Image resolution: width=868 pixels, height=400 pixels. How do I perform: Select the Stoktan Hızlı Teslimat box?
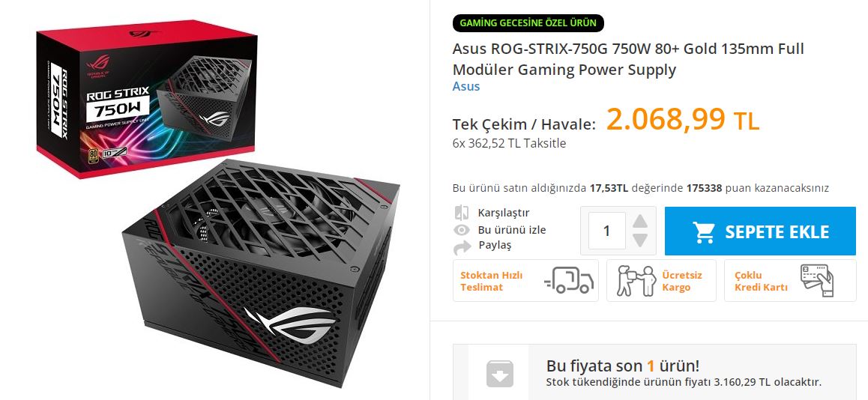pyautogui.click(x=525, y=280)
